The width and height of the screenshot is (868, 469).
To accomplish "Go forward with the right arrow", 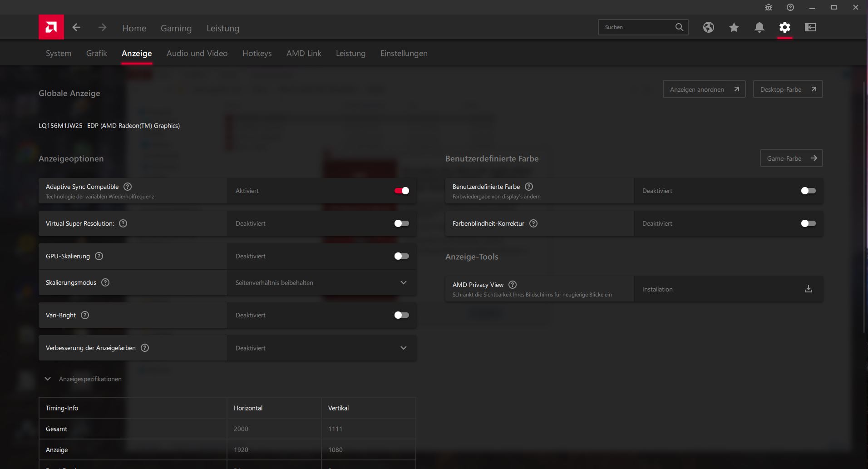I will pyautogui.click(x=102, y=27).
